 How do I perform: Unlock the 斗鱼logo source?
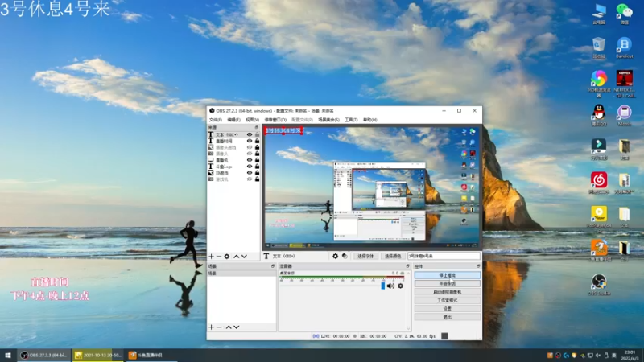pyautogui.click(x=257, y=167)
